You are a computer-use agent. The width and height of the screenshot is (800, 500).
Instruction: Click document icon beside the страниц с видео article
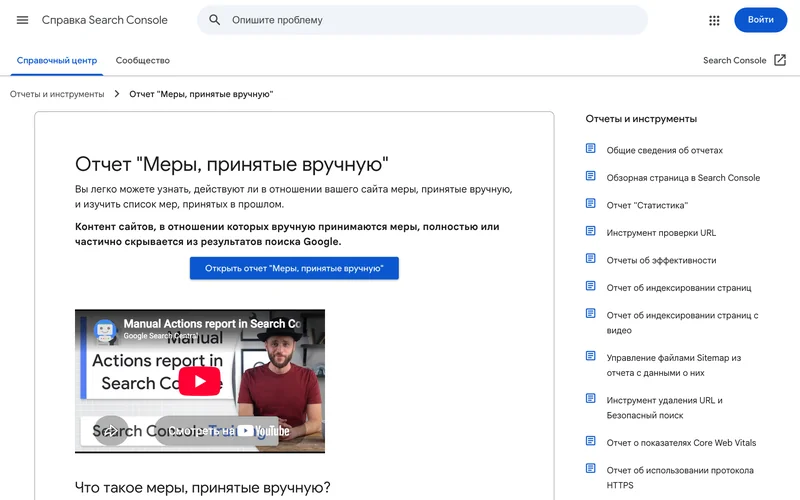pyautogui.click(x=591, y=313)
